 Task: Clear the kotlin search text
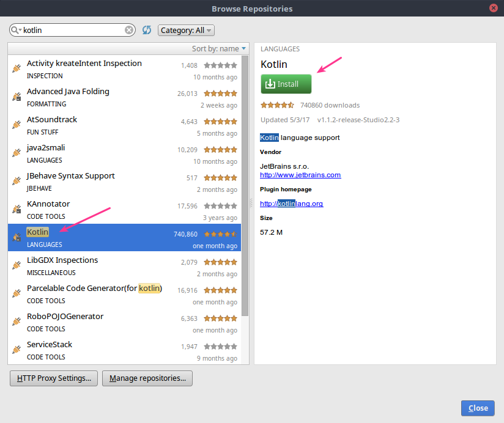128,29
